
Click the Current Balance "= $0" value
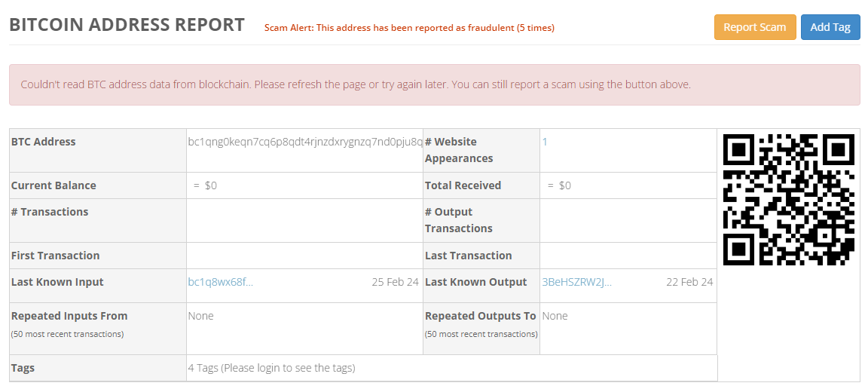(x=205, y=185)
